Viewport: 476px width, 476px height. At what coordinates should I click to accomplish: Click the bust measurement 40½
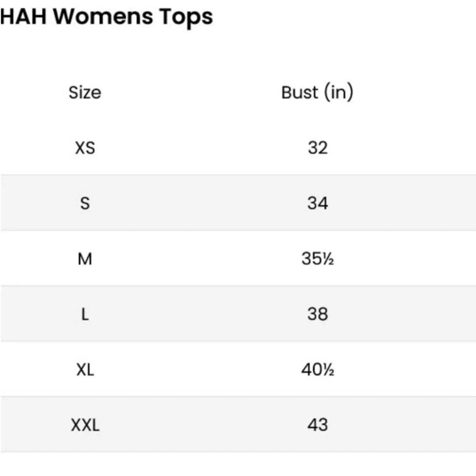point(318,369)
